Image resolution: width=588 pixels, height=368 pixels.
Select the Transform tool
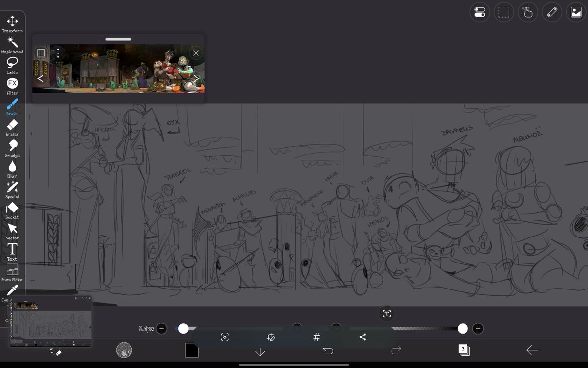pos(12,24)
